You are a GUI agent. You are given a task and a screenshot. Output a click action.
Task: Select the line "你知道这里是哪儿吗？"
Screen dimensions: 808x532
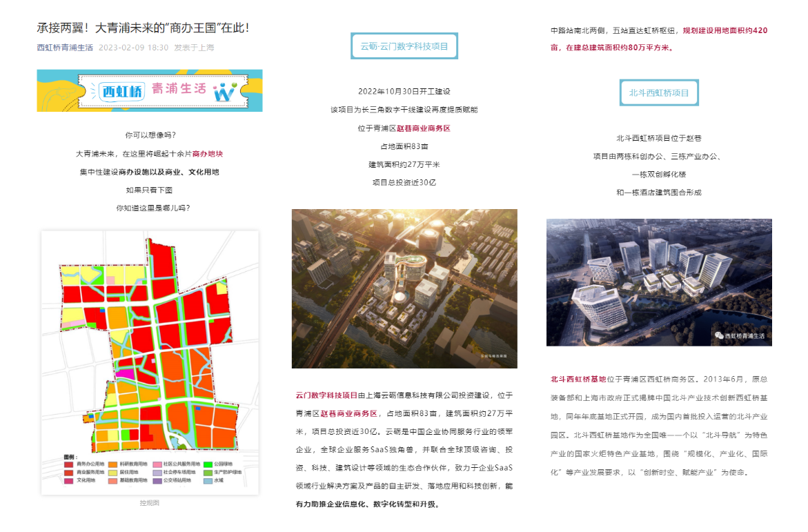[153, 208]
